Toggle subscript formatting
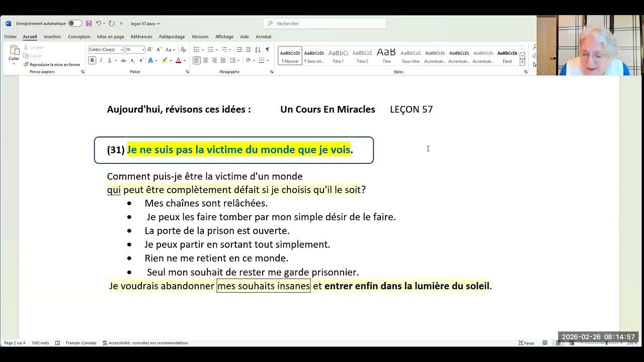Image resolution: width=644 pixels, height=362 pixels. coord(132,60)
